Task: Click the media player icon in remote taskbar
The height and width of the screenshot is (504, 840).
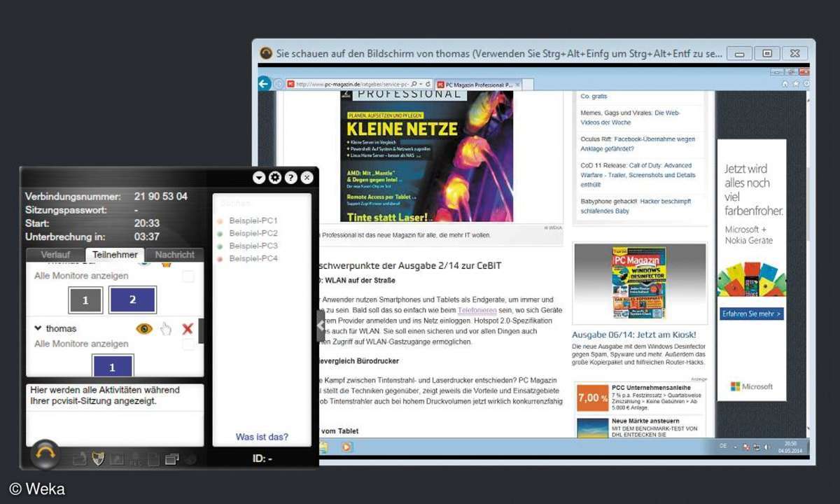Action: coord(346,447)
